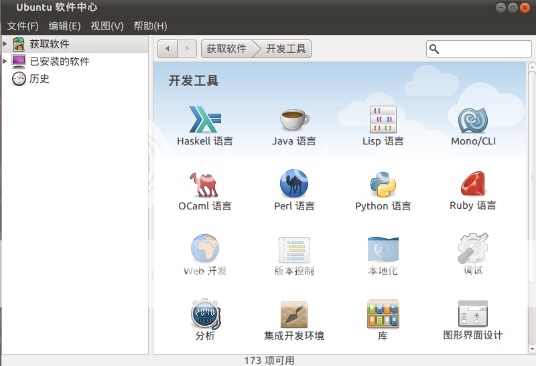Image resolution: width=536 pixels, height=366 pixels.
Task: Open the 本地化 flag icon
Action: tap(383, 249)
